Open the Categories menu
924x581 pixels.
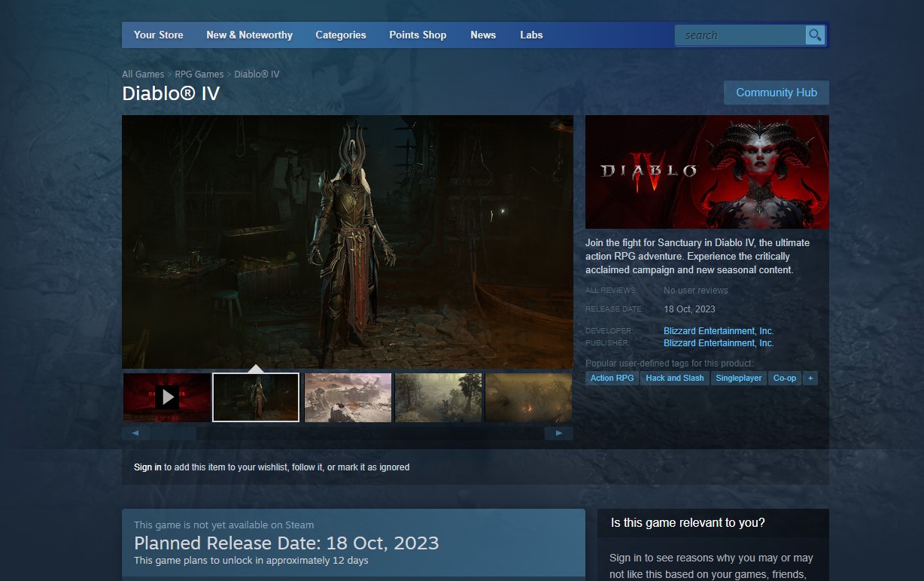(x=340, y=35)
